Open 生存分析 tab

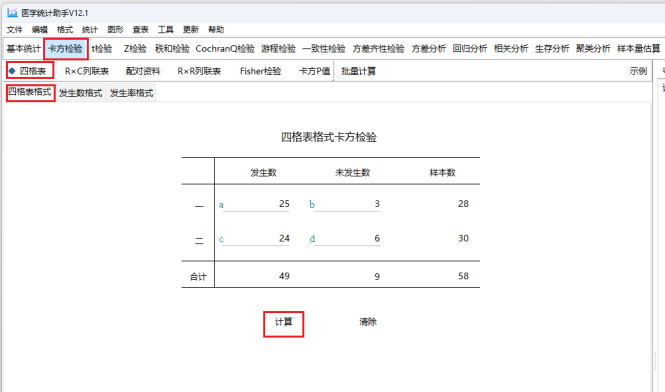(552, 48)
